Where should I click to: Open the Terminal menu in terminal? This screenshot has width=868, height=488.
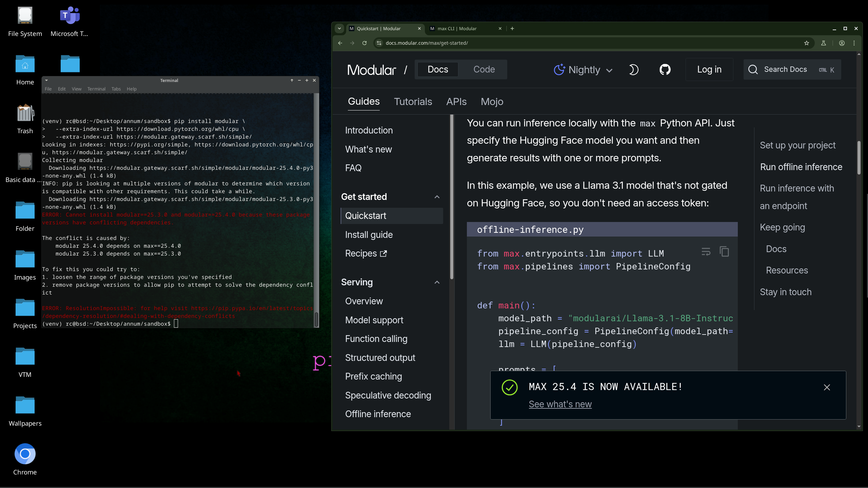click(x=96, y=89)
